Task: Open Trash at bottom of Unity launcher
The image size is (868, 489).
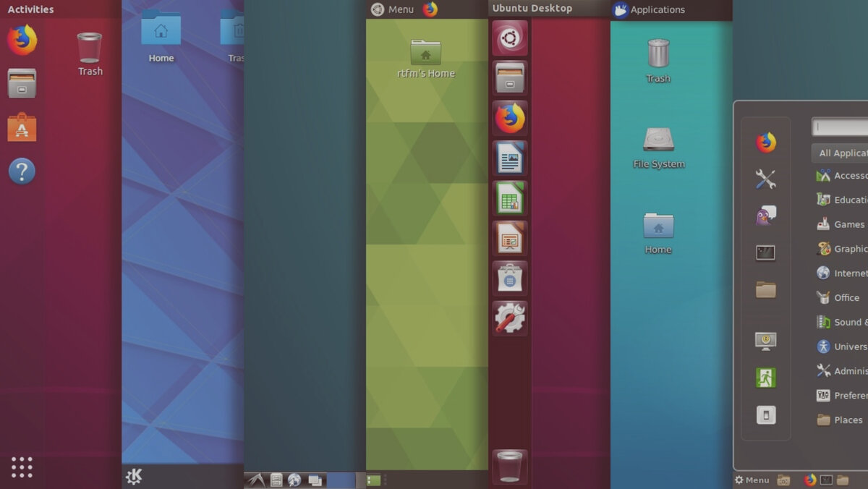Action: click(x=510, y=467)
